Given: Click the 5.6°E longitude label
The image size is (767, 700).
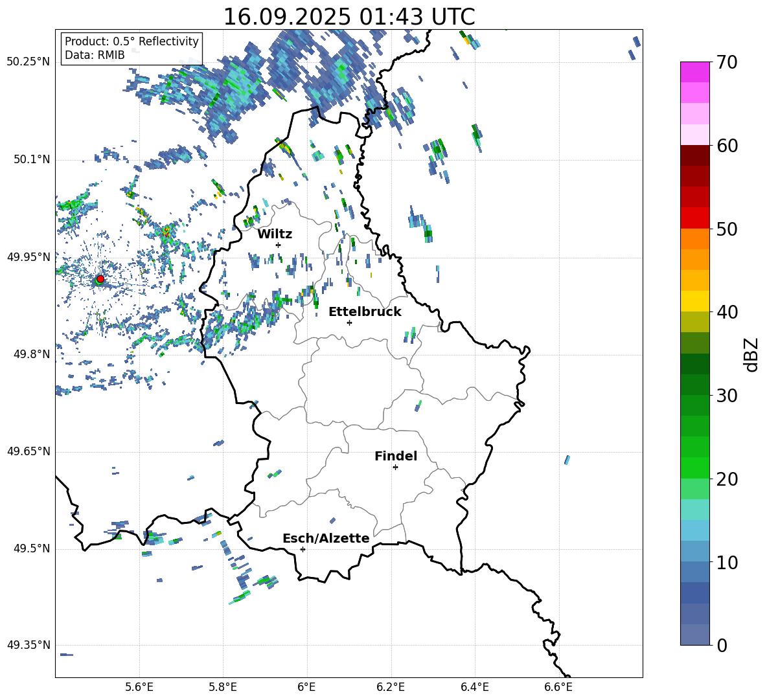Looking at the screenshot, I should pyautogui.click(x=139, y=687).
